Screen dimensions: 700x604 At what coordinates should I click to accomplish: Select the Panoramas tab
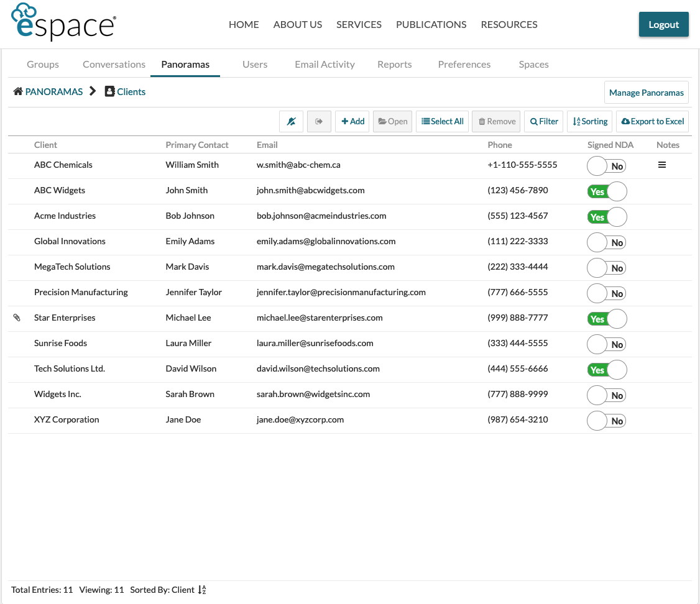185,64
